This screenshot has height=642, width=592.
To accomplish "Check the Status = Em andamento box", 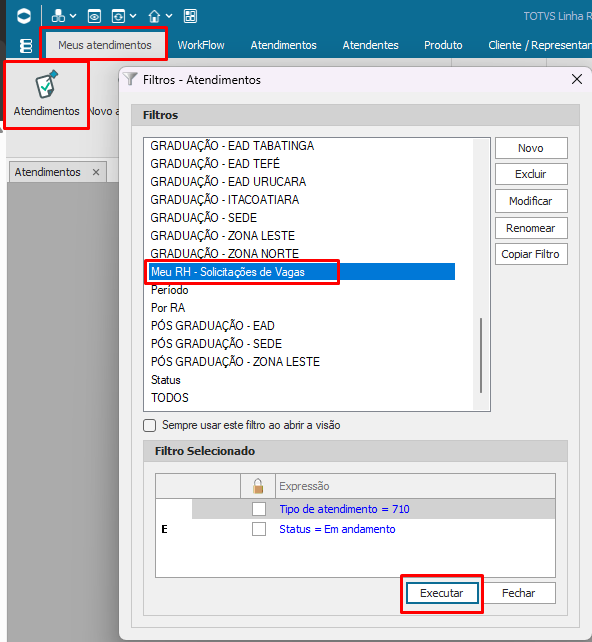I will pyautogui.click(x=259, y=529).
